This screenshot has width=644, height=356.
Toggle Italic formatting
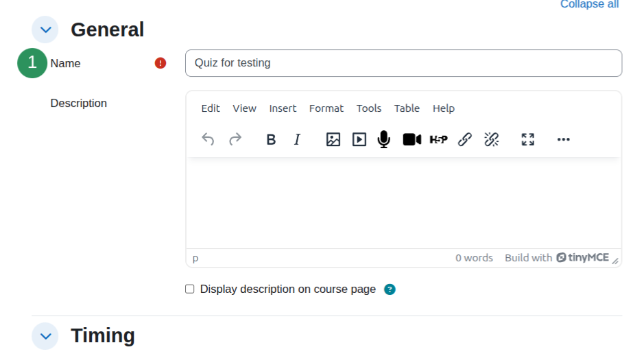pyautogui.click(x=298, y=140)
